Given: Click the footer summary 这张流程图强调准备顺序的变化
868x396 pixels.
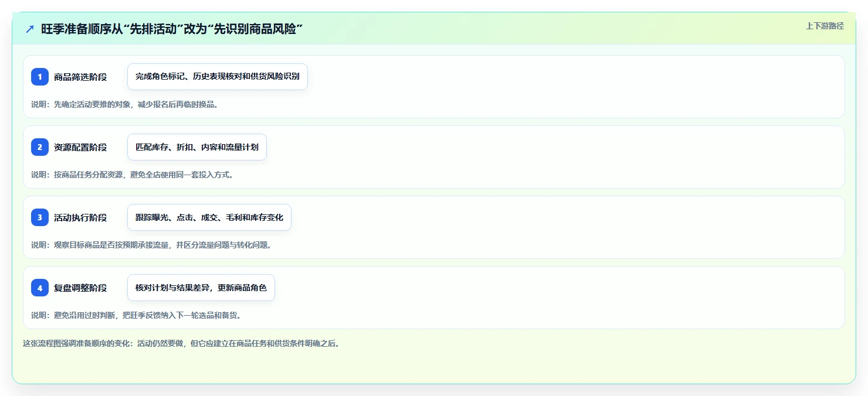Looking at the screenshot, I should [x=181, y=344].
